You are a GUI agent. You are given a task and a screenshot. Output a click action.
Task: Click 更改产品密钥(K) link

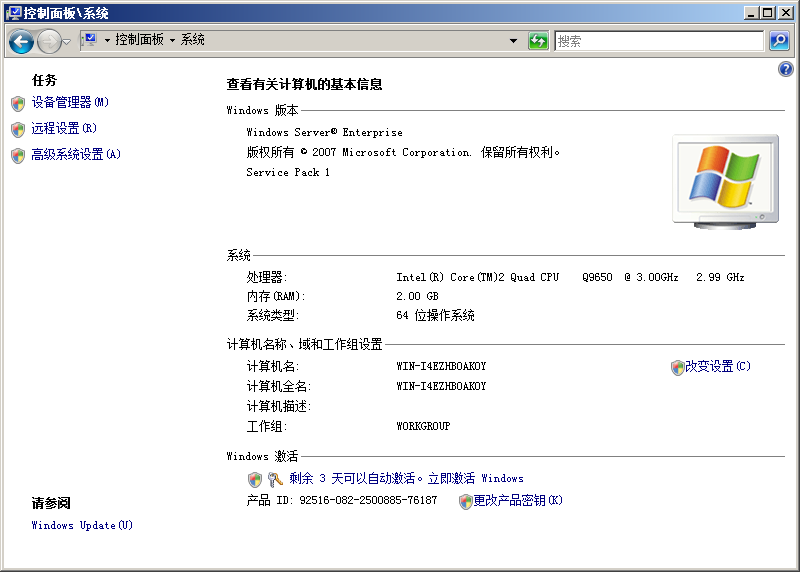point(518,500)
